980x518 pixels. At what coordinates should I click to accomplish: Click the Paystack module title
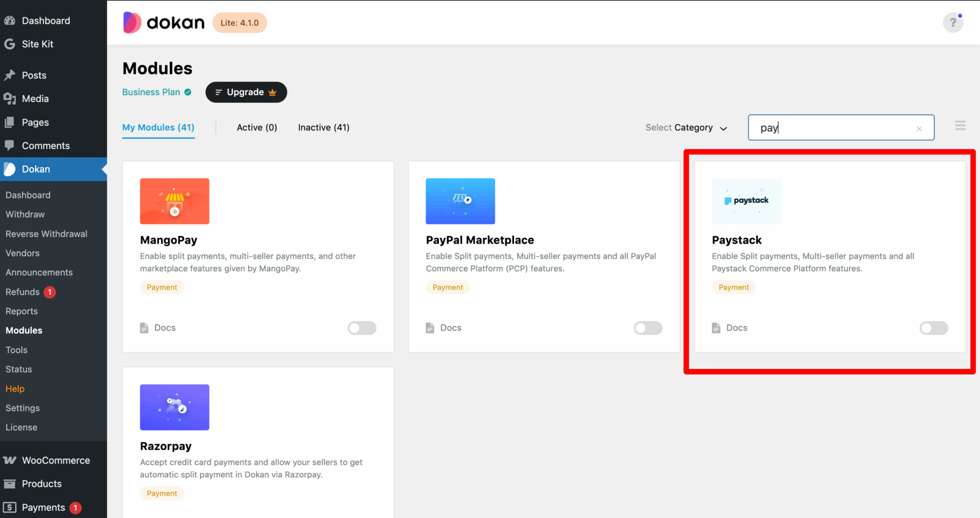click(737, 240)
